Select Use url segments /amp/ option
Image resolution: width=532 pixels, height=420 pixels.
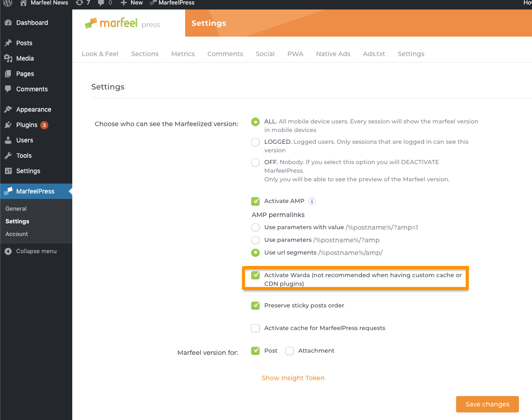[x=256, y=253]
